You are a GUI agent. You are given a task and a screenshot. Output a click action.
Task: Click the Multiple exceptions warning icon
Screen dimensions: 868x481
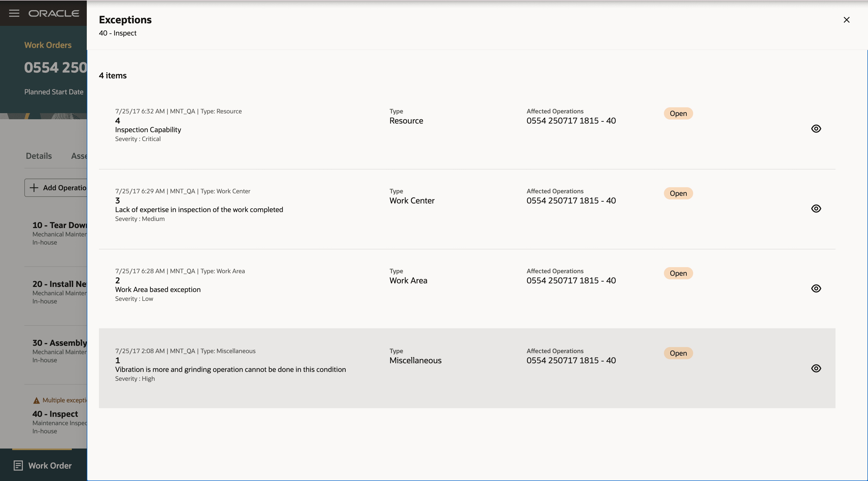[36, 401]
